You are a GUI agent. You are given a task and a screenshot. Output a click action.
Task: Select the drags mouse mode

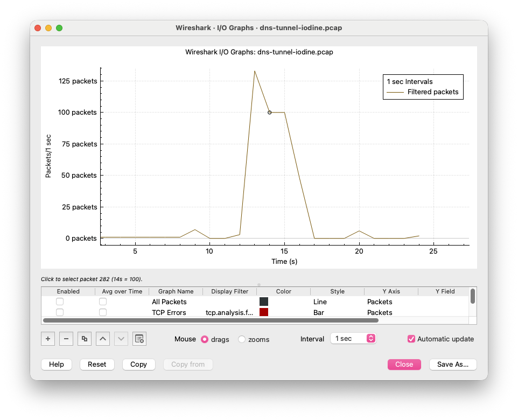pyautogui.click(x=205, y=339)
